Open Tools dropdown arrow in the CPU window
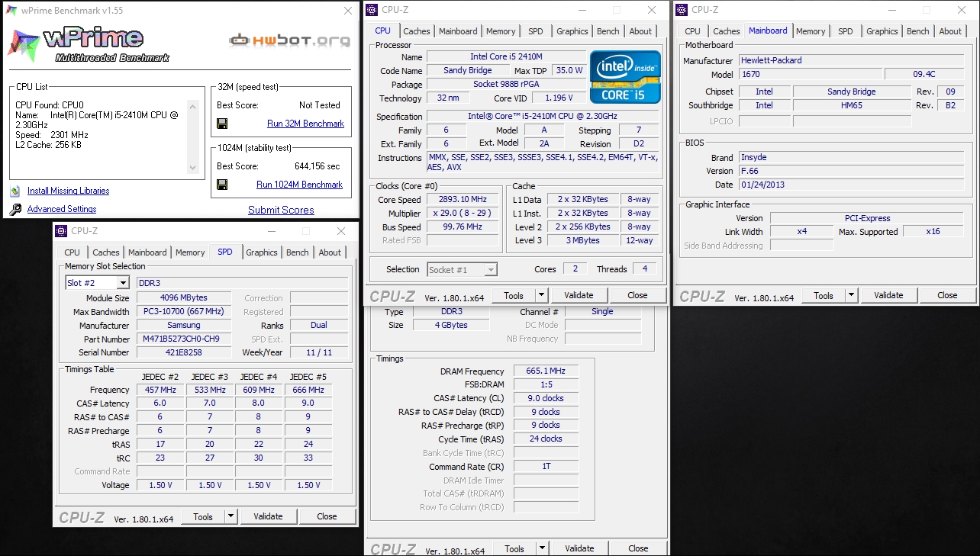Image resolution: width=980 pixels, height=556 pixels. (x=541, y=295)
